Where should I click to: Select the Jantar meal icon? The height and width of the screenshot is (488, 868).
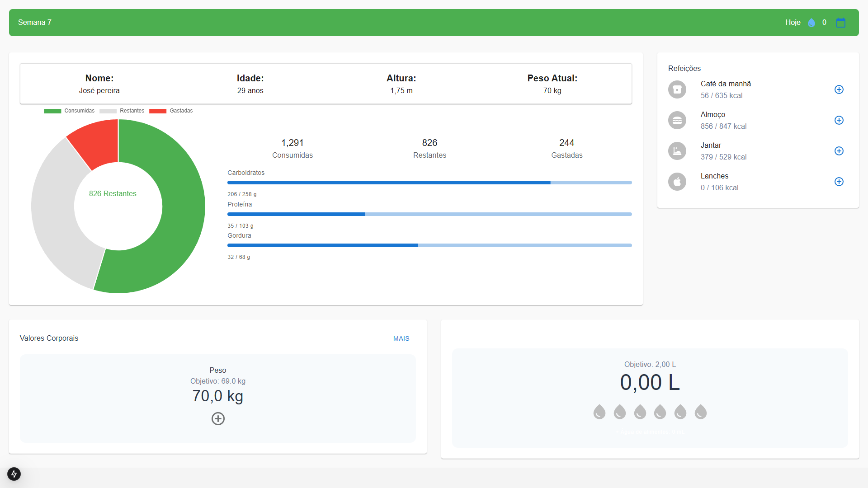677,150
